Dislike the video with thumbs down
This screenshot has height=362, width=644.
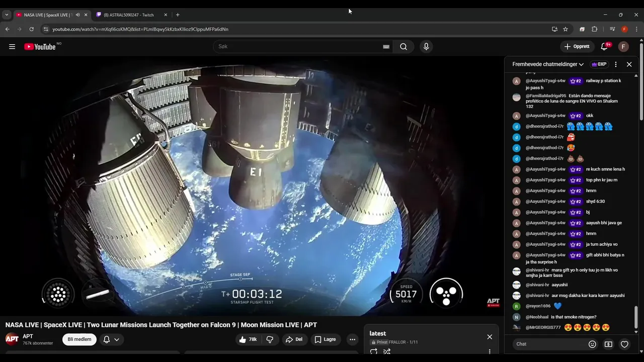click(x=270, y=339)
